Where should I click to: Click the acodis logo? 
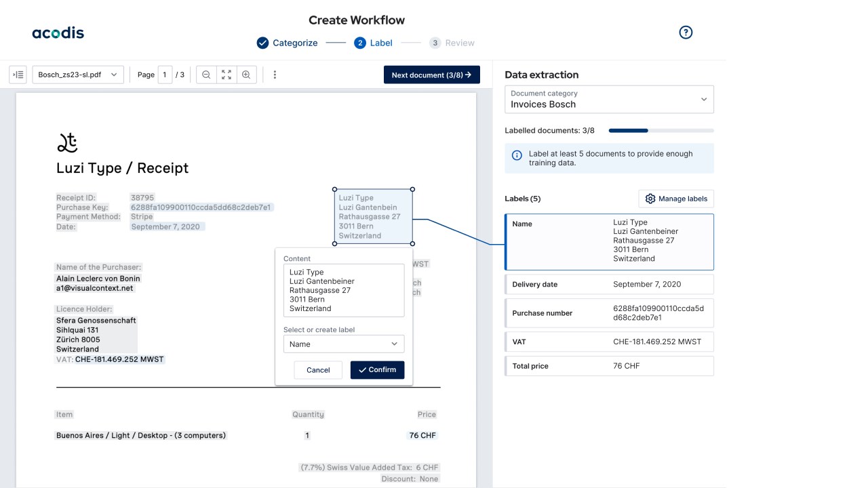[x=58, y=33]
